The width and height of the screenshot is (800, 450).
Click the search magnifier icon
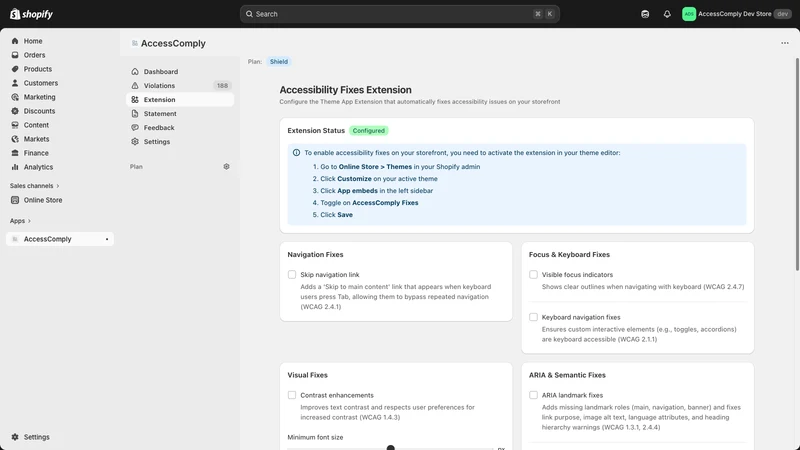(249, 14)
